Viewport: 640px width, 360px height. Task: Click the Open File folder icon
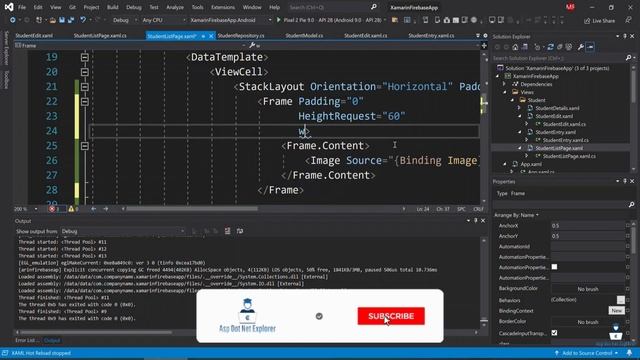pos(53,20)
